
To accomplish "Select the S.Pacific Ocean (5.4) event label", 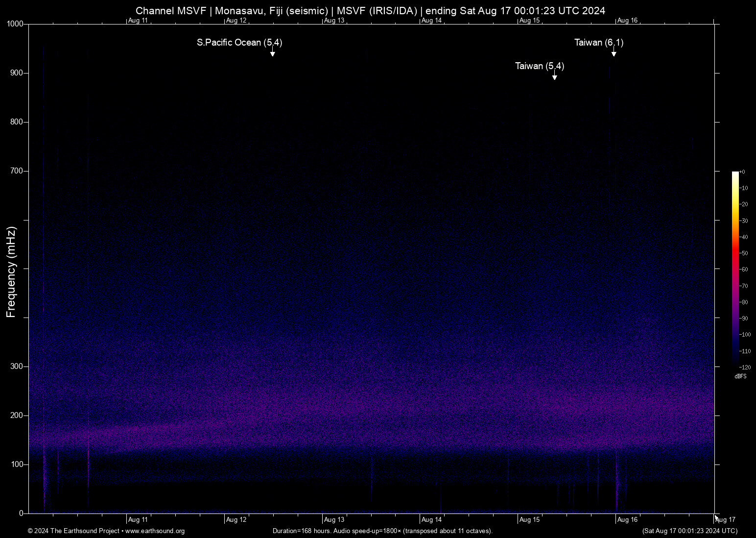I will pos(239,43).
